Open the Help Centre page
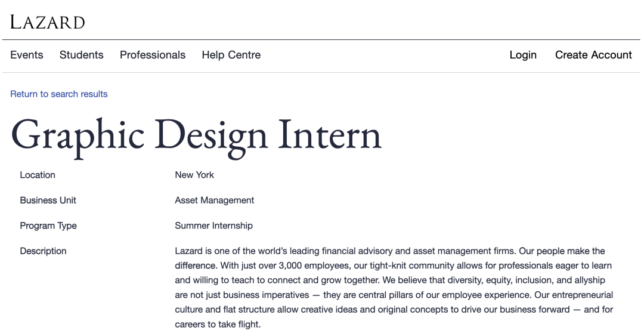 [231, 55]
